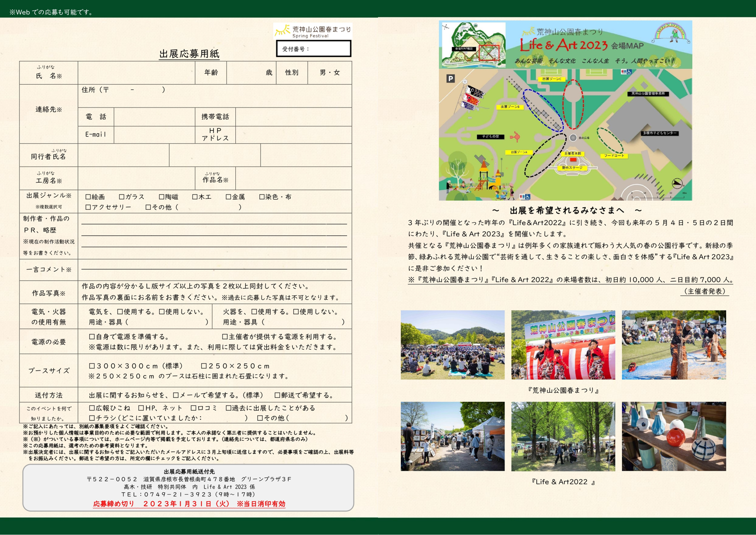Tick the 陶磁 genre checkbox

click(x=162, y=197)
